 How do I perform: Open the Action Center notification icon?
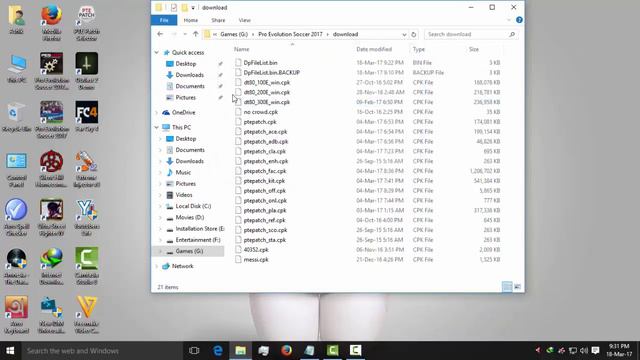click(596, 350)
